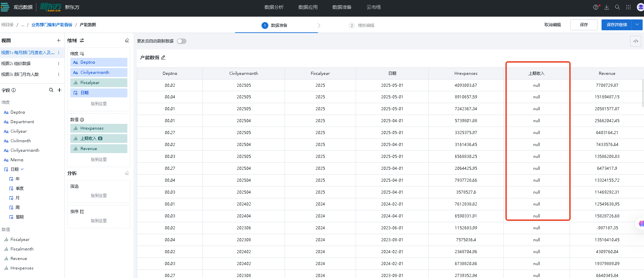This screenshot has width=644, height=278.
Task: Open the 保存并继续 dropdown arrow
Action: 637,25
